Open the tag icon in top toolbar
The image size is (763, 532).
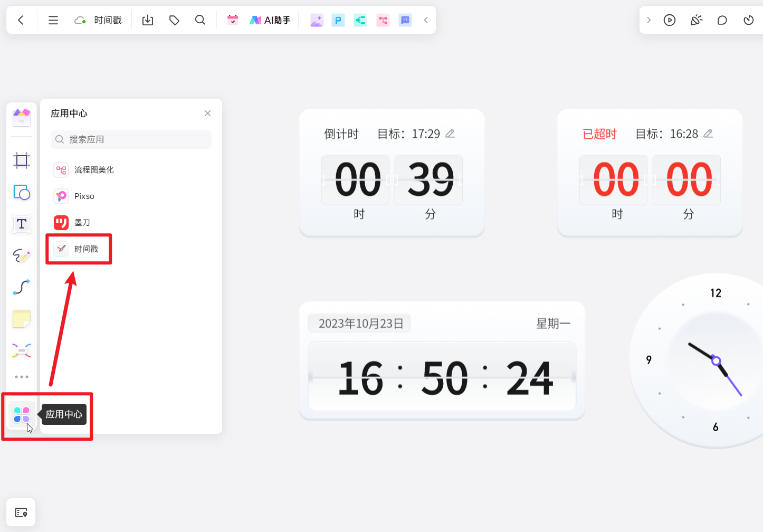174,20
